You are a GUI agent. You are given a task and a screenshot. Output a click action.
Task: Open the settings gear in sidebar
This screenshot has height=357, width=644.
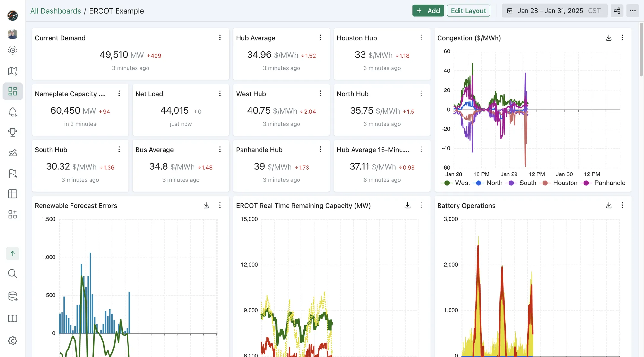coord(13,341)
